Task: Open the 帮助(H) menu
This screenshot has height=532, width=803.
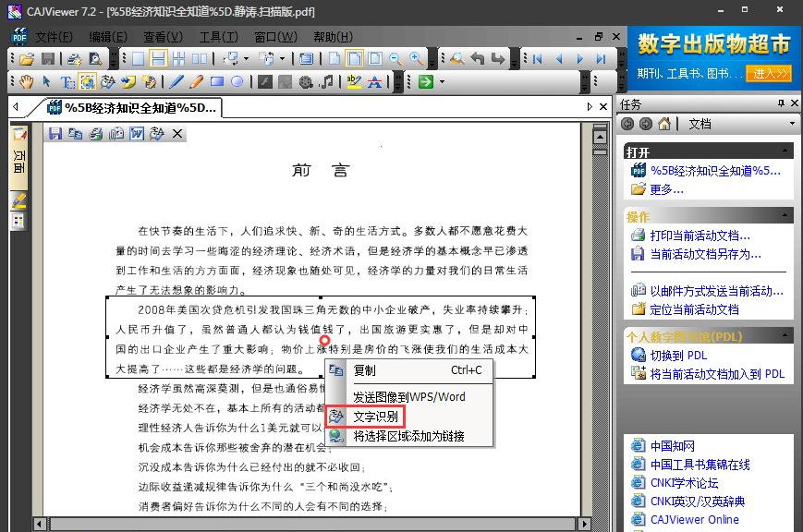Action: pyautogui.click(x=333, y=37)
